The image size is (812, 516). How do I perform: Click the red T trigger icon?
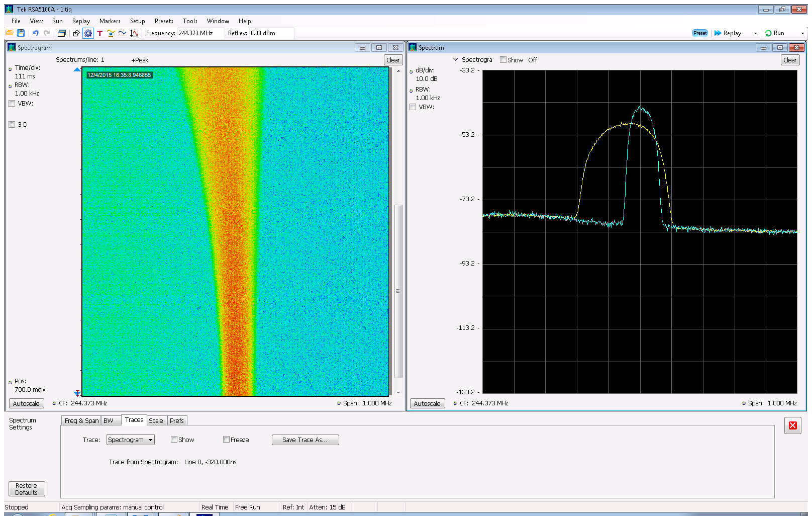point(99,33)
